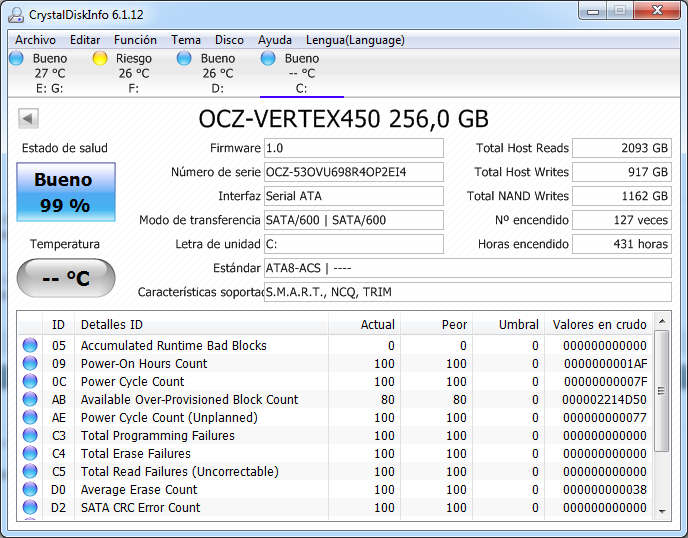Click status orb of Total Erase Failures
Screen dimensions: 688x538
click(x=30, y=453)
